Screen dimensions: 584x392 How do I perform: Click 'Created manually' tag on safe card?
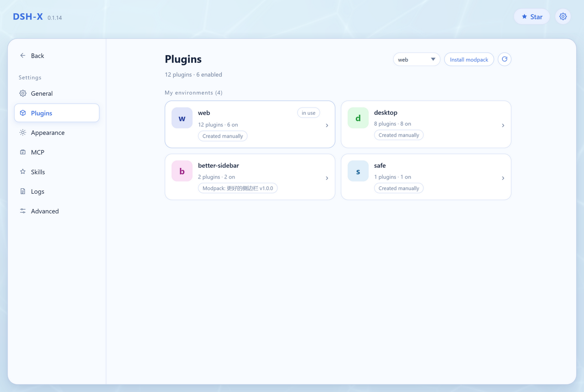[399, 188]
